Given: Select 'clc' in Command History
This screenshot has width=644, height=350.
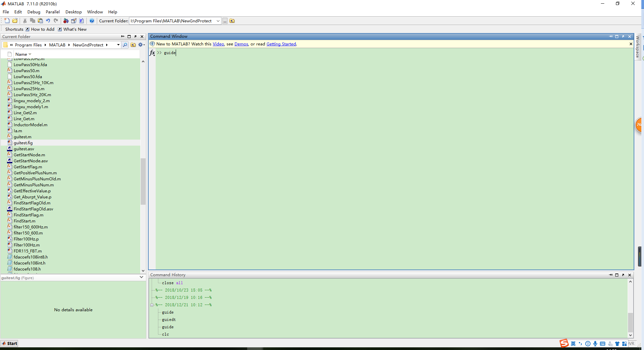Looking at the screenshot, I should pos(165,334).
